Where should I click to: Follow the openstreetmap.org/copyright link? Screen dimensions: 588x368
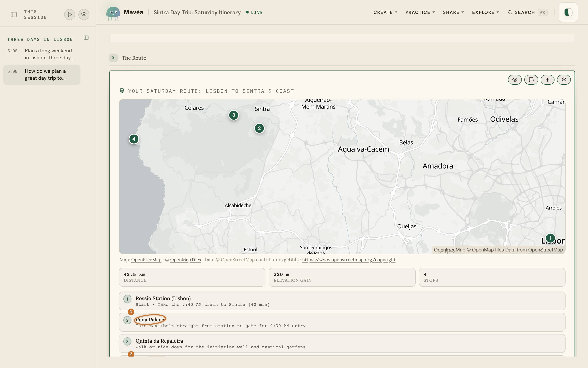point(349,260)
